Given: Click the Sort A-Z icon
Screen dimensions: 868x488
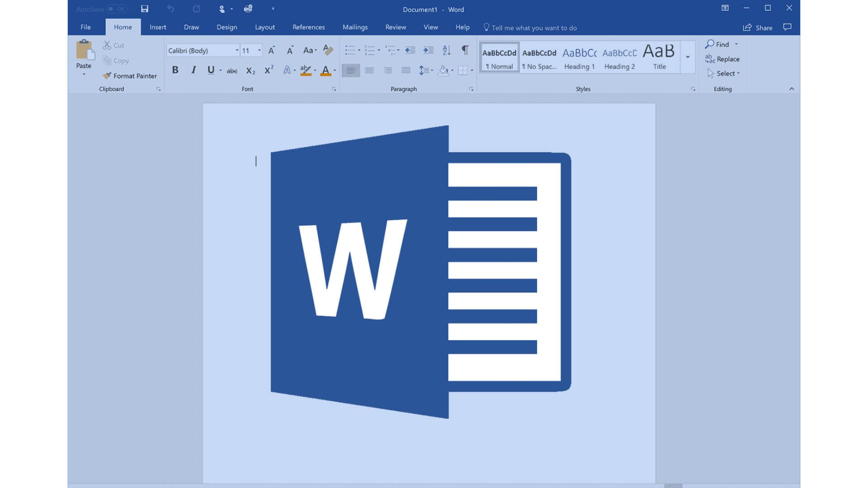Looking at the screenshot, I should [447, 50].
